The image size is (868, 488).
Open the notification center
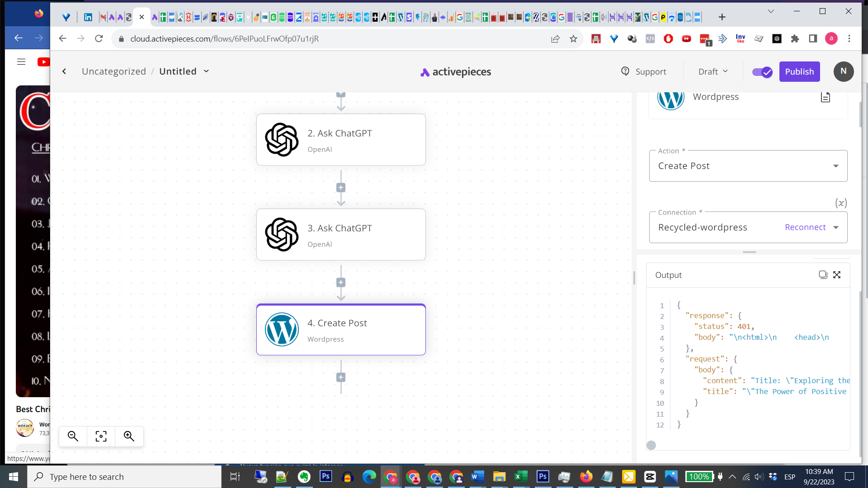[849, 477]
